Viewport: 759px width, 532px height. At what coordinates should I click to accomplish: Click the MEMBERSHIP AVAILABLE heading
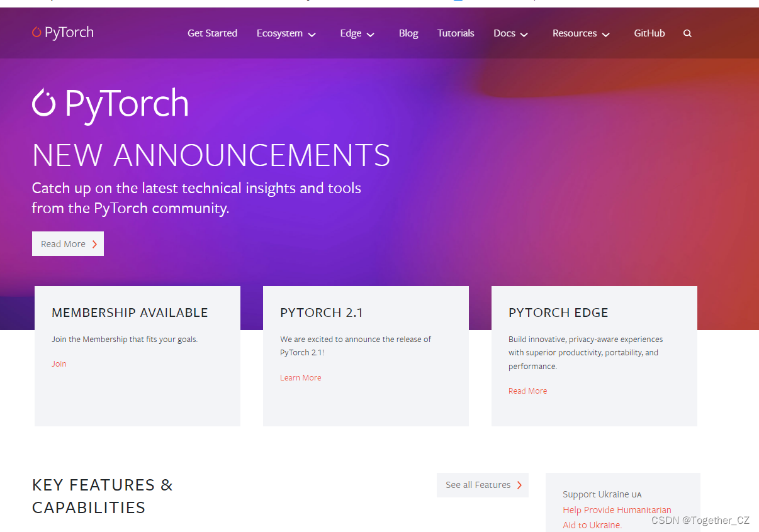pos(130,313)
